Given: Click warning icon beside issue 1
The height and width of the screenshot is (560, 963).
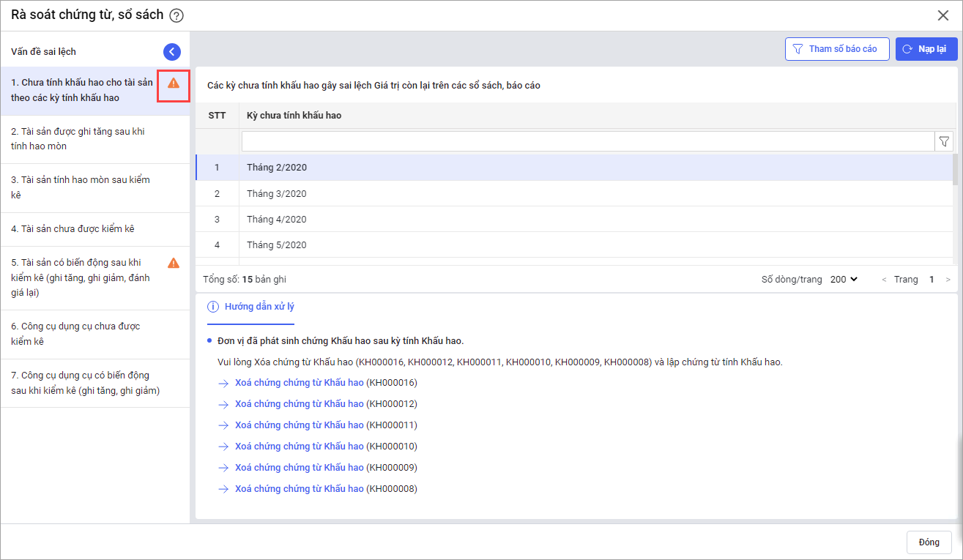Looking at the screenshot, I should click(174, 83).
